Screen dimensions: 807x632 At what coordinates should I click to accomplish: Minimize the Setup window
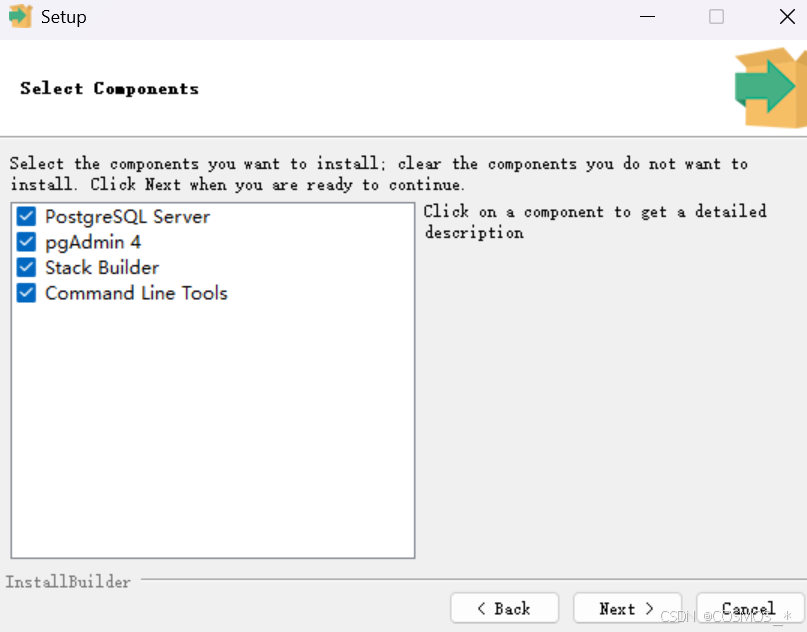(647, 16)
